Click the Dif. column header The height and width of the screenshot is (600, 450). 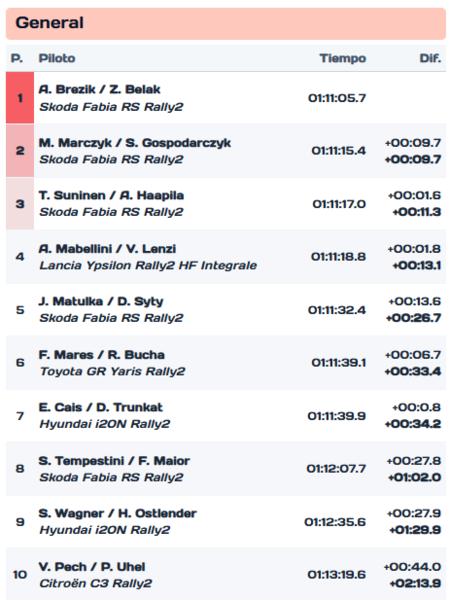coord(430,59)
